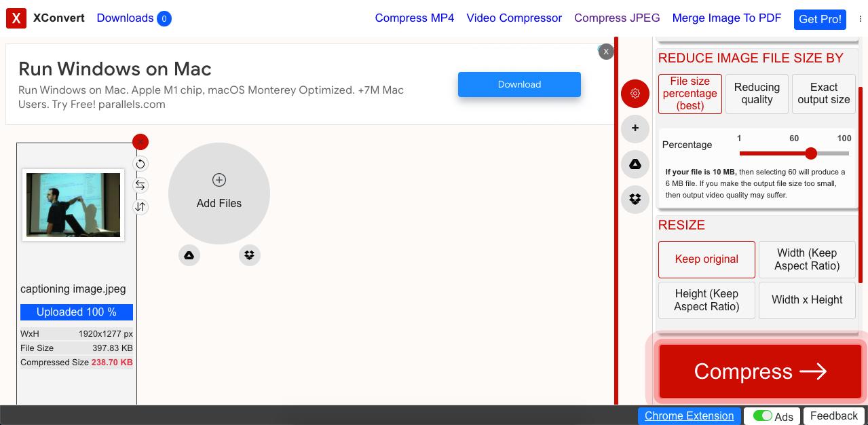
Task: Remove the captioning image file
Action: point(140,142)
